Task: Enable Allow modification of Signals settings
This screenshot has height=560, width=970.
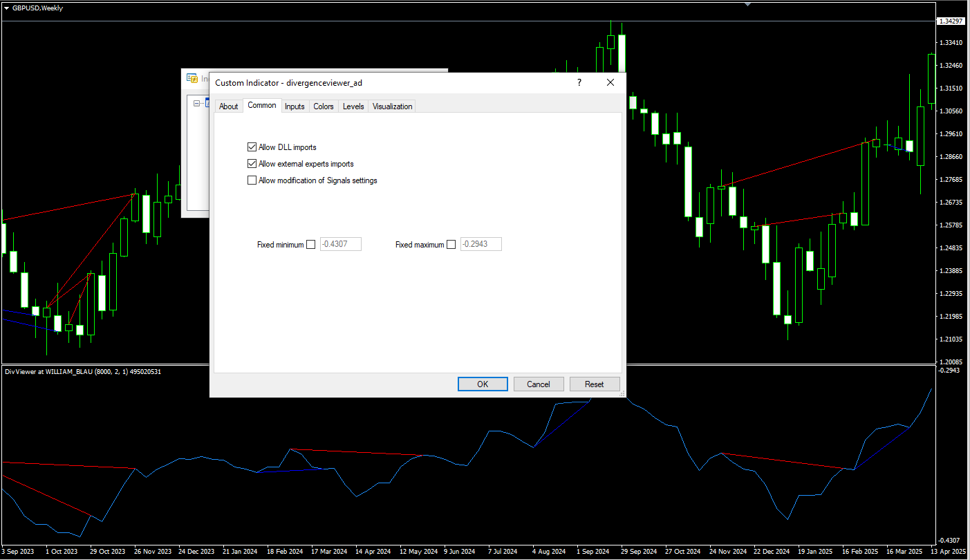Action: click(252, 180)
